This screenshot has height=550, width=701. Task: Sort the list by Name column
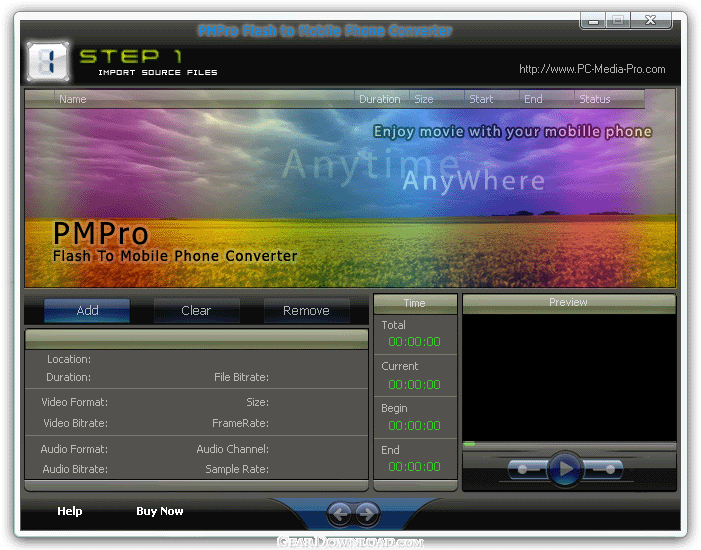pyautogui.click(x=204, y=99)
